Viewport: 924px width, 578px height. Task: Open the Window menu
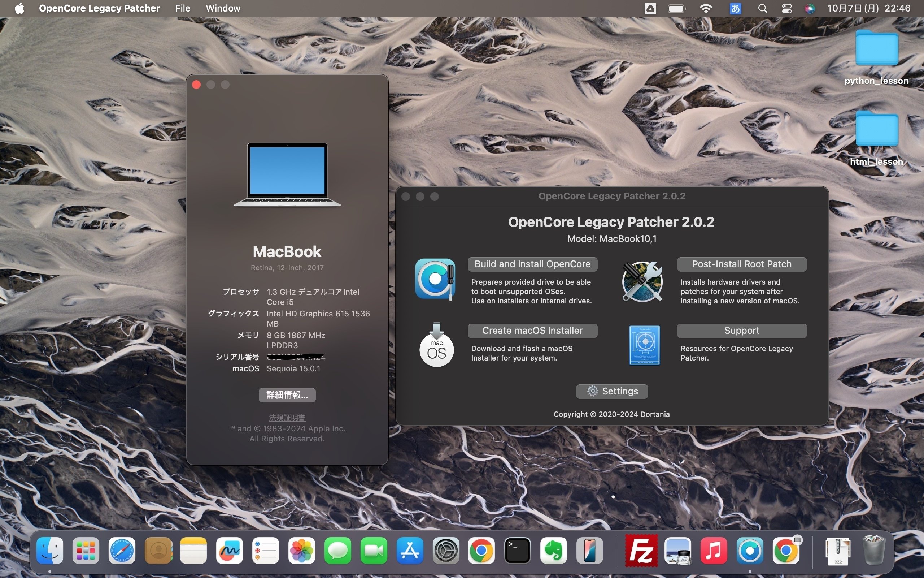pyautogui.click(x=223, y=8)
